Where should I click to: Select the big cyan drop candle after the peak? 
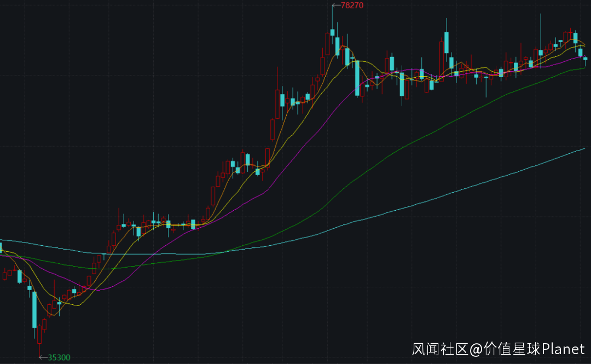(357, 78)
